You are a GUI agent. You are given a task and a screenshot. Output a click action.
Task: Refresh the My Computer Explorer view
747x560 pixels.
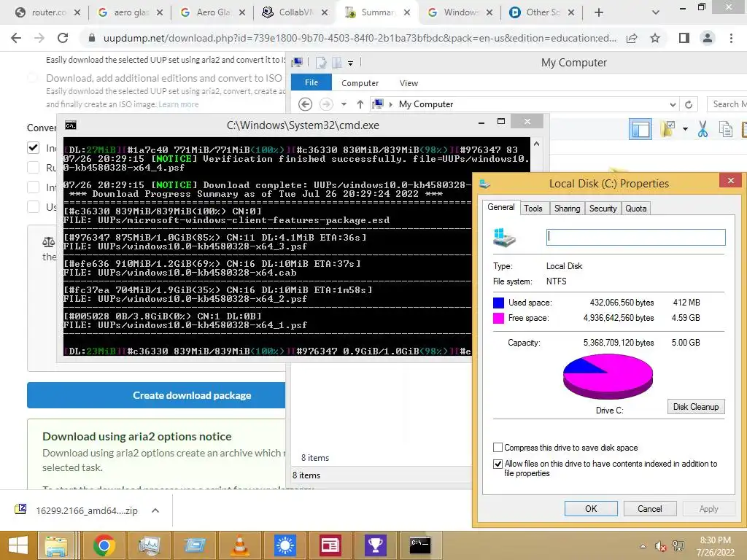click(689, 104)
